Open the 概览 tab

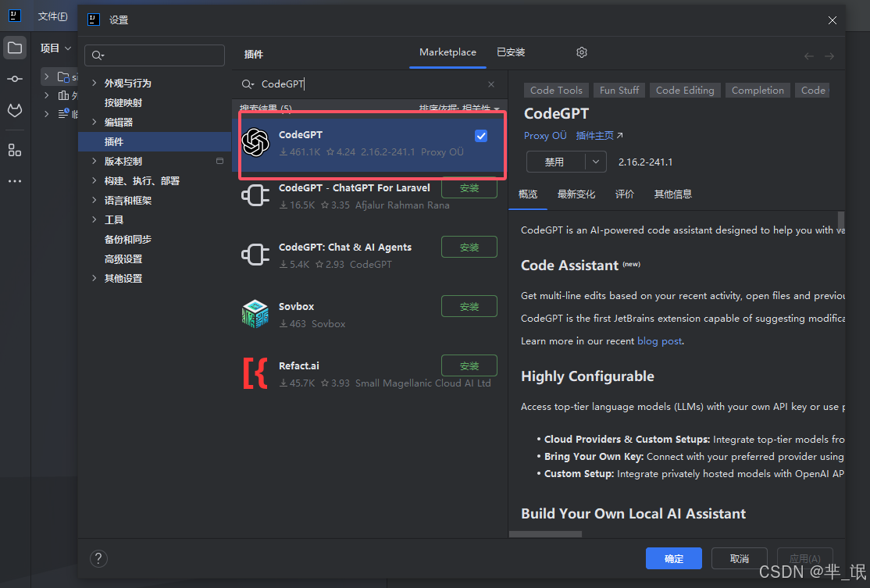[x=528, y=194]
